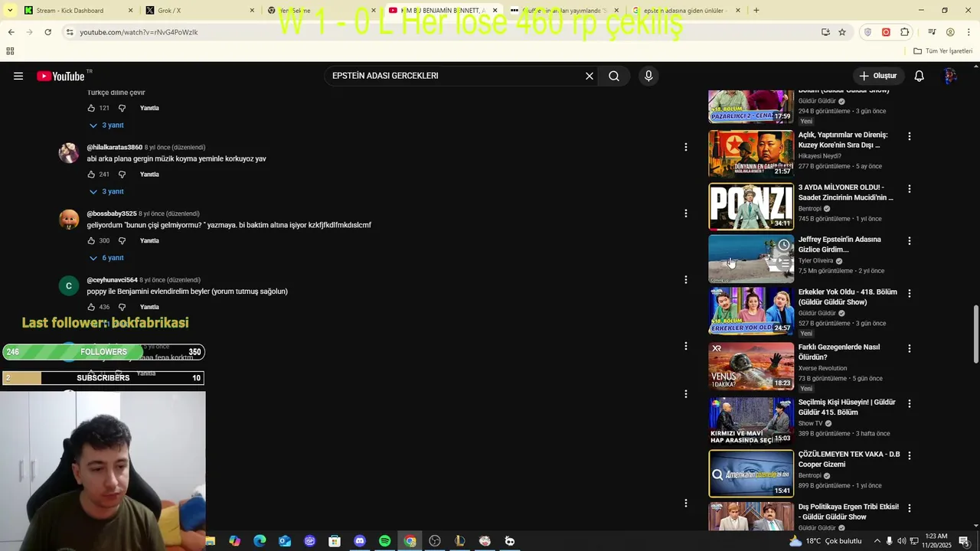980x551 pixels.
Task: Like ceyhunavci564's comment
Action: (x=91, y=307)
